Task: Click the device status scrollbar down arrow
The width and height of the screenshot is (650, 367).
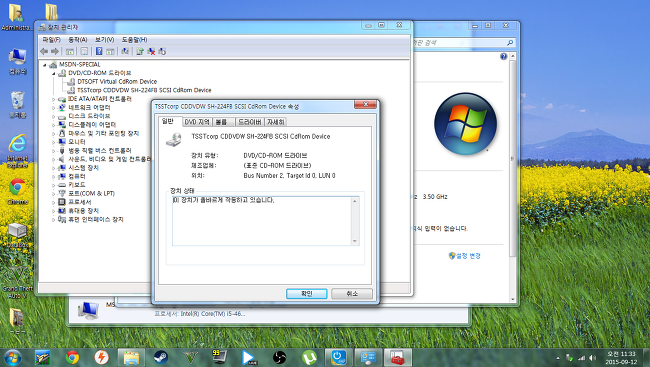Action: click(x=354, y=241)
